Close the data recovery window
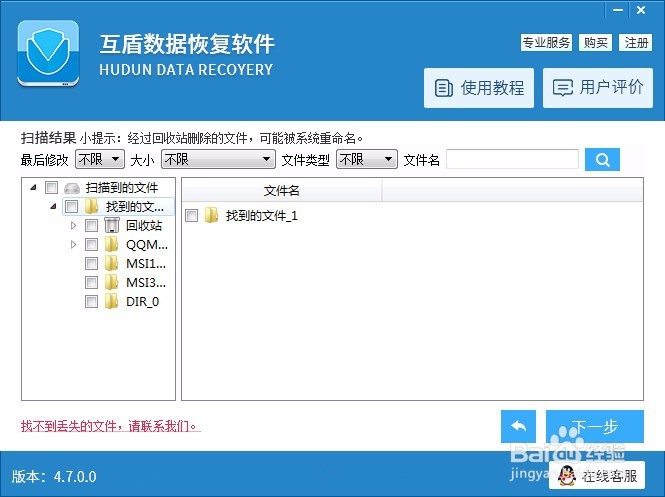This screenshot has height=497, width=665. 641,10
